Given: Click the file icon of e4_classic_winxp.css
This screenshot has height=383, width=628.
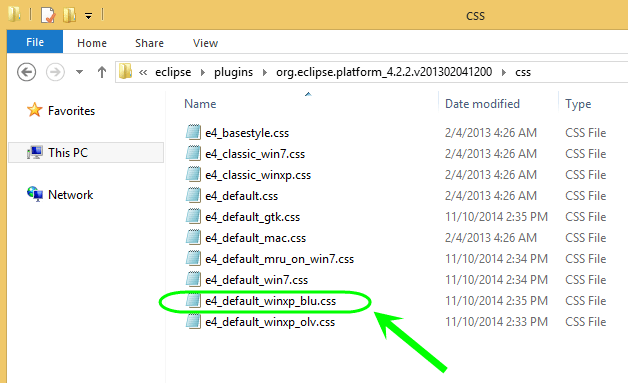Looking at the screenshot, I should [193, 174].
